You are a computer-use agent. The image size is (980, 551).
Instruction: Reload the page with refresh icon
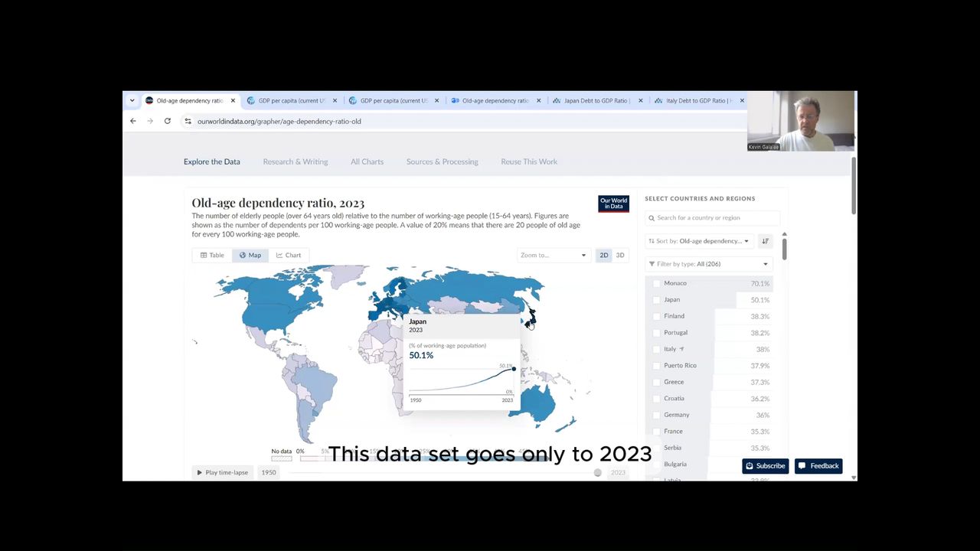click(167, 121)
